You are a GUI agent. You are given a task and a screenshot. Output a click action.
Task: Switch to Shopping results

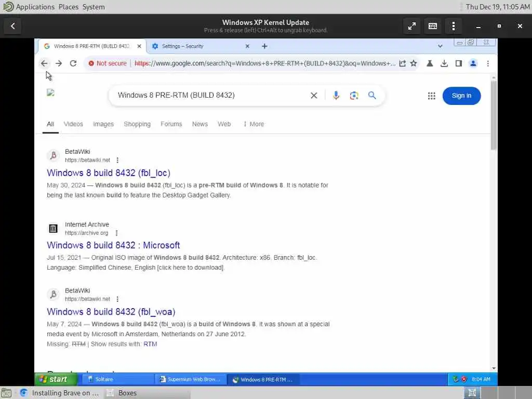[137, 124]
